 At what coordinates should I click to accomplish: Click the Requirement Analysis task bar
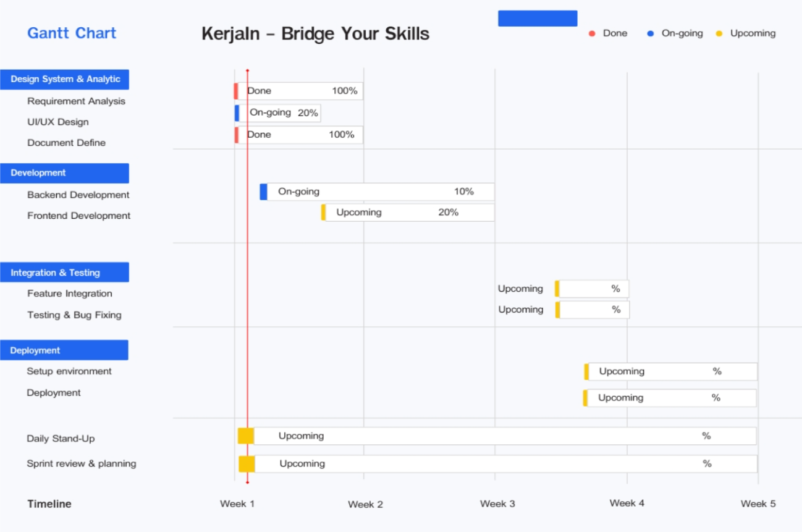298,91
